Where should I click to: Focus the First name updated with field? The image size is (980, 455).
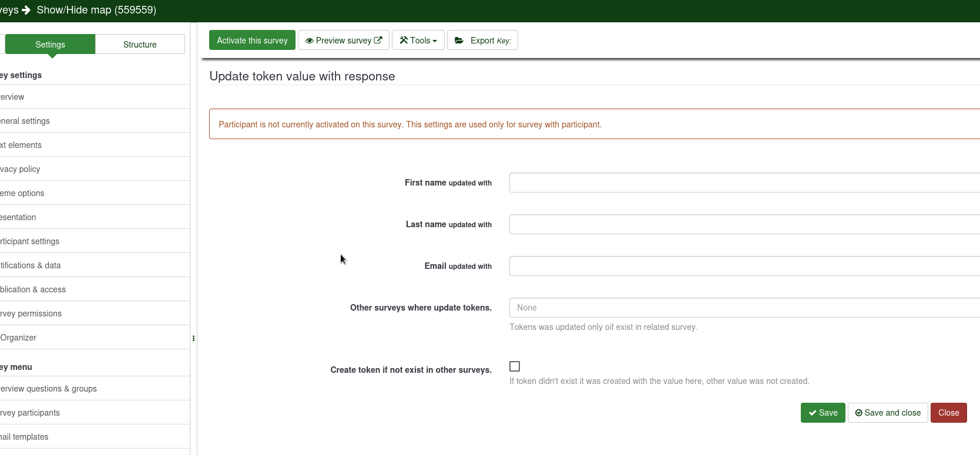[x=744, y=183]
